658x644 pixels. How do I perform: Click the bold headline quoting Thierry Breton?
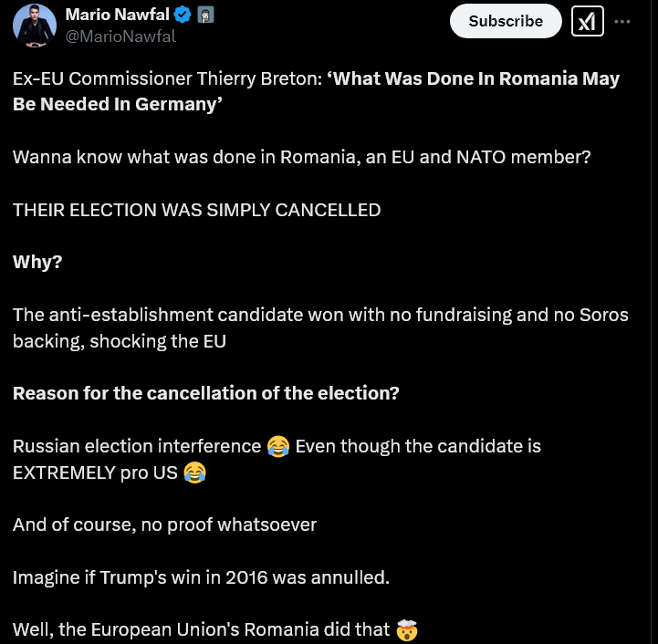(x=316, y=91)
